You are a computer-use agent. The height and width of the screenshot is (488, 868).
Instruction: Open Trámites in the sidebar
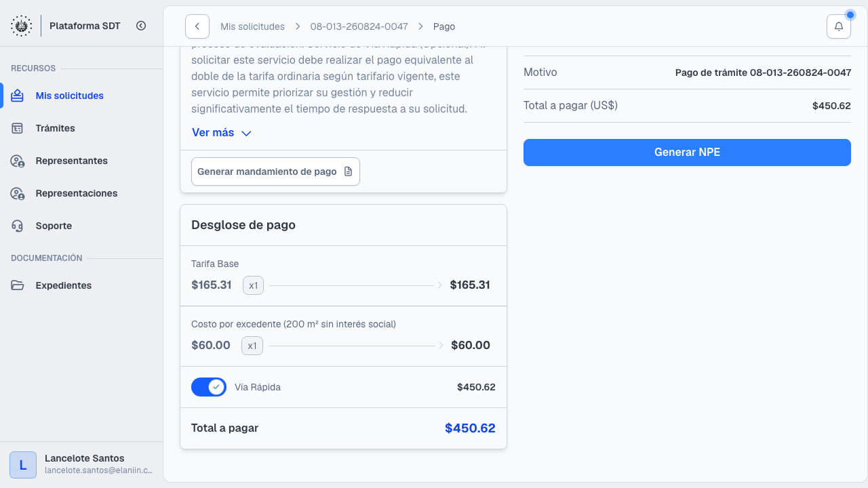click(81, 128)
